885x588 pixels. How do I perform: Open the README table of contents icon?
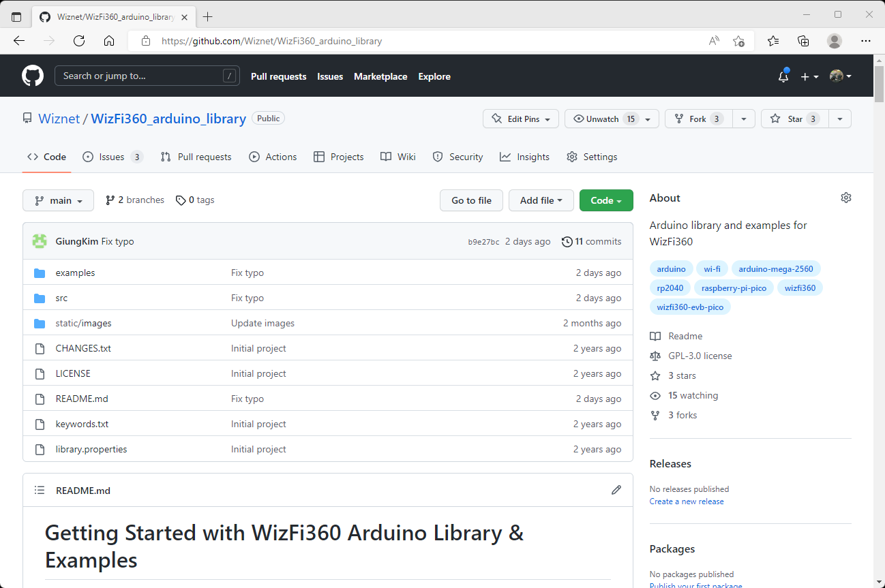pos(40,490)
